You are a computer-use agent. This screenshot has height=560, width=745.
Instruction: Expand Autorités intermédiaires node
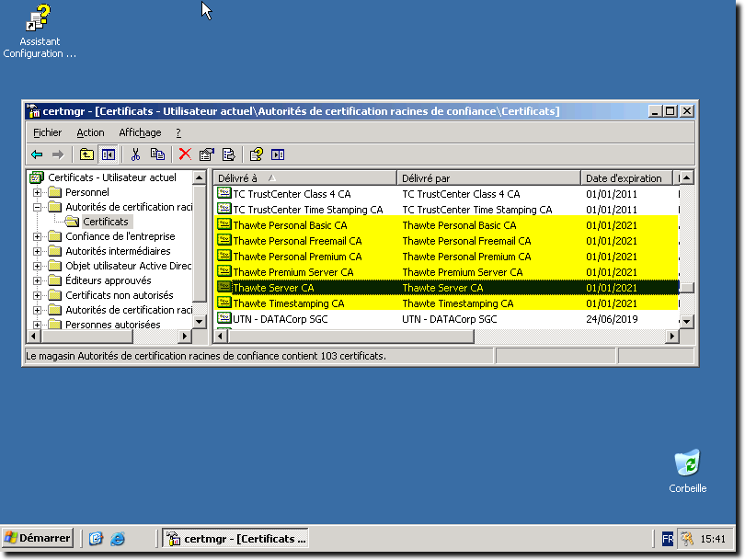click(x=37, y=251)
